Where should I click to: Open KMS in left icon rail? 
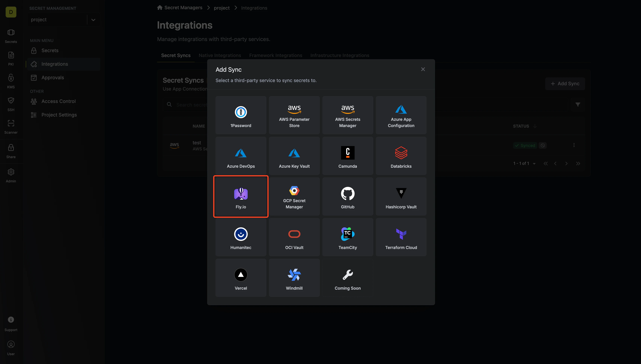click(x=11, y=81)
